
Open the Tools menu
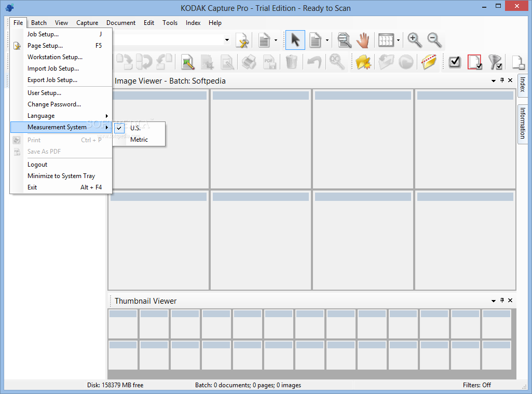pos(170,23)
